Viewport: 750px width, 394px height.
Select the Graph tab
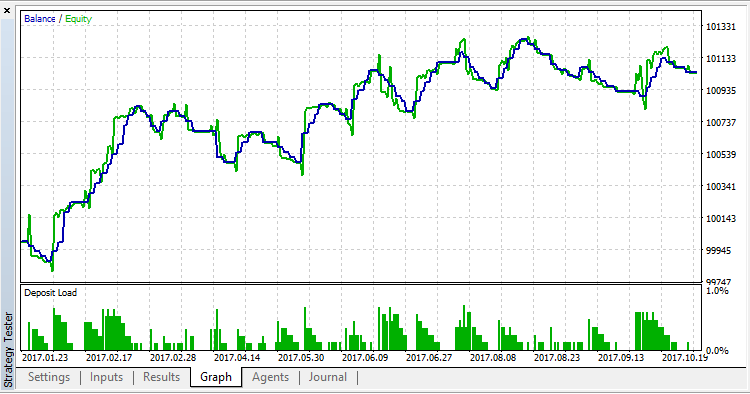[x=216, y=377]
